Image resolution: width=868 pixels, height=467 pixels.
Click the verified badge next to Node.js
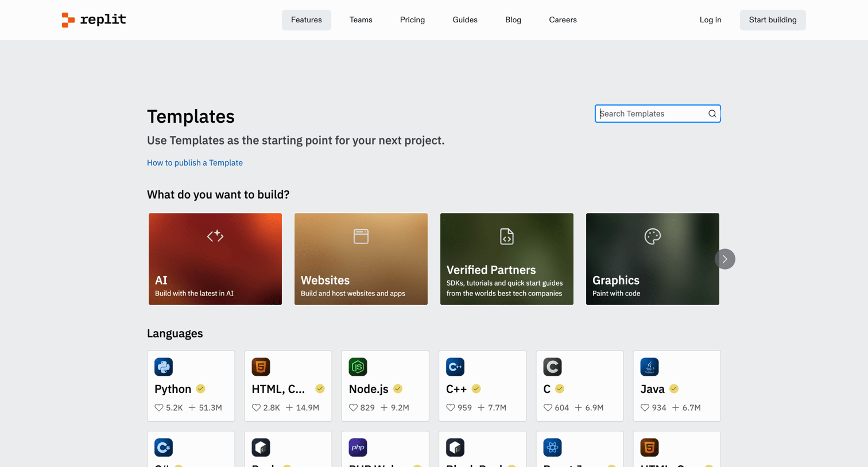[x=398, y=388]
